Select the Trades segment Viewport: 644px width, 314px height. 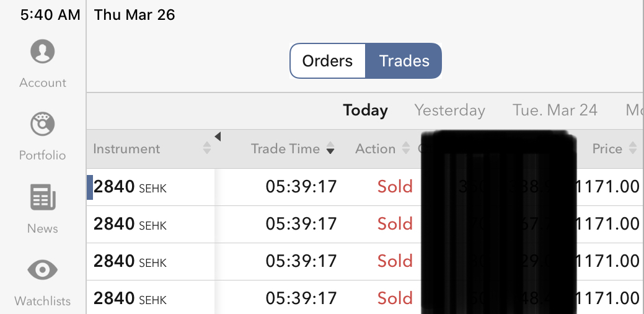coord(404,61)
